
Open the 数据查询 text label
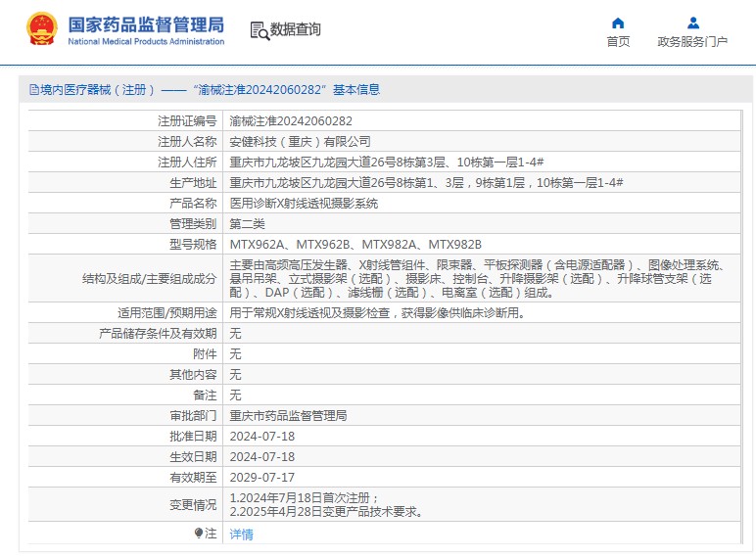coord(296,30)
